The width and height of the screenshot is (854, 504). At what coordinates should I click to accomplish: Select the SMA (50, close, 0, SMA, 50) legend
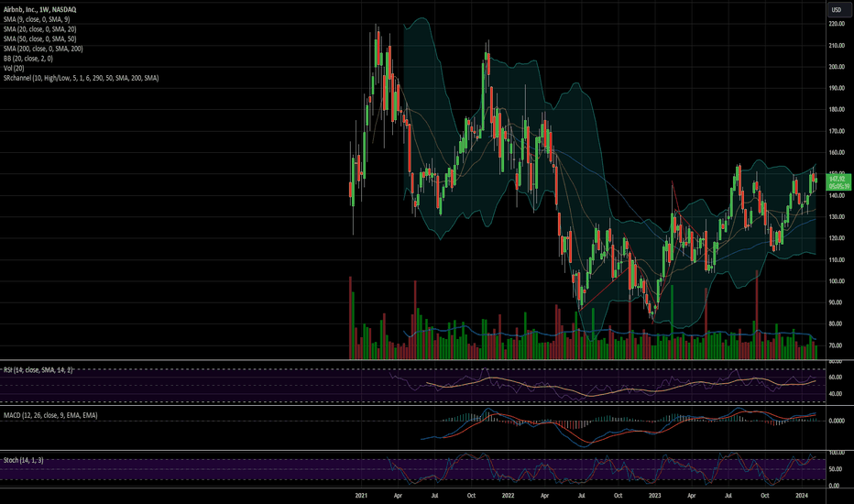pyautogui.click(x=39, y=39)
